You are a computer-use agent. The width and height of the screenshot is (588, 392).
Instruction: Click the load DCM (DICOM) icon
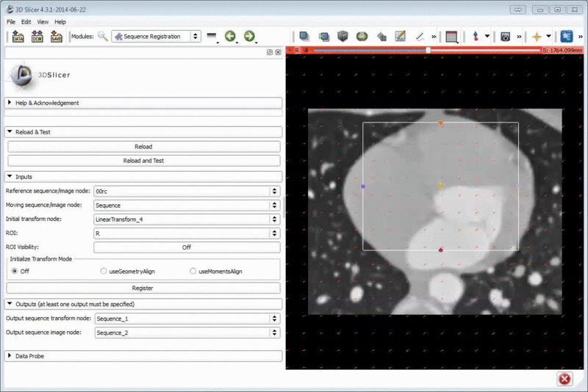37,36
